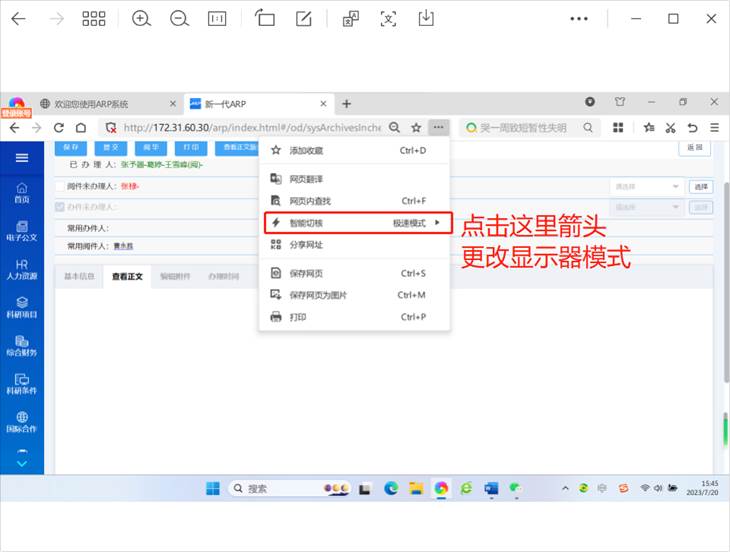Click the edit image pencil icon

(x=304, y=18)
